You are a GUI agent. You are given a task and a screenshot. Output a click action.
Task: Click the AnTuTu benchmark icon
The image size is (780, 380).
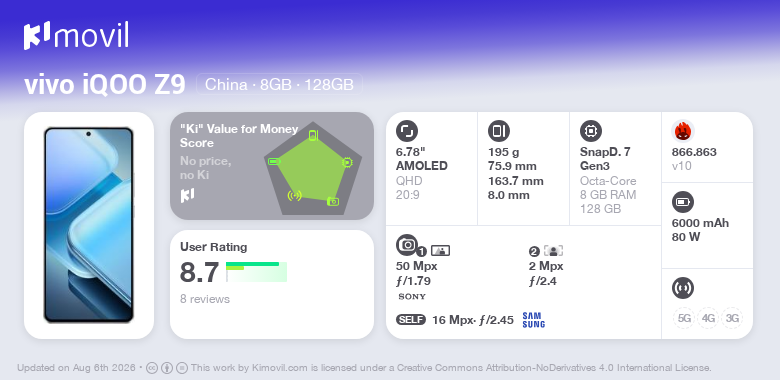[x=682, y=131]
